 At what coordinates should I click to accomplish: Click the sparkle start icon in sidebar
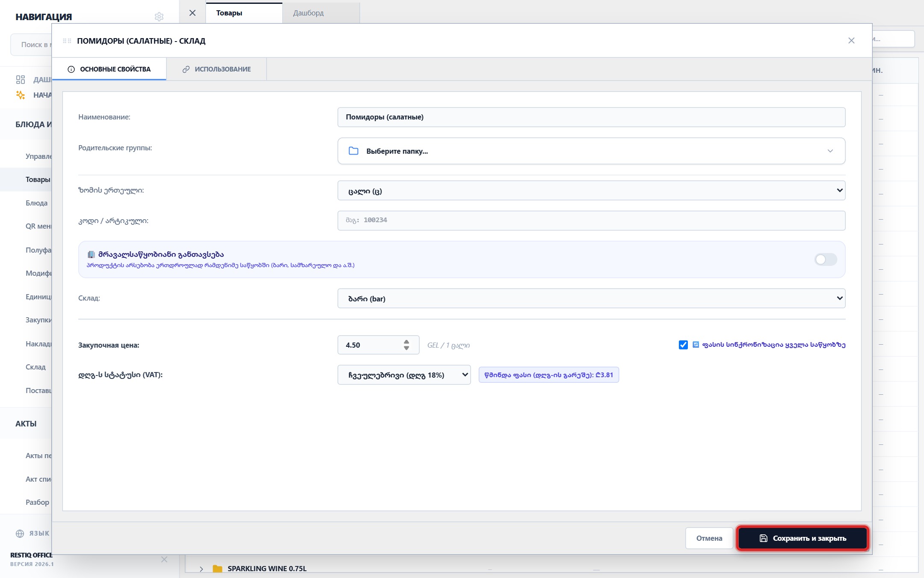click(20, 95)
